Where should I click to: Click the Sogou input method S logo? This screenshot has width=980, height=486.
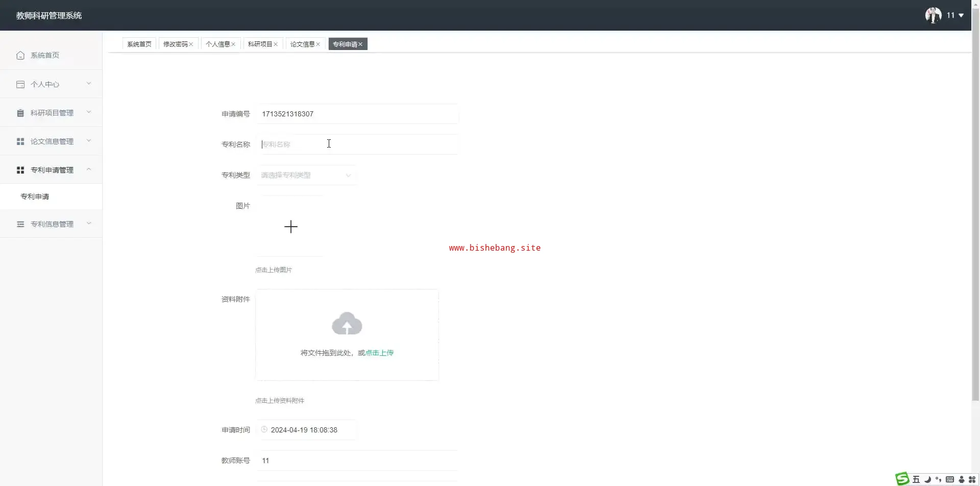click(x=902, y=479)
